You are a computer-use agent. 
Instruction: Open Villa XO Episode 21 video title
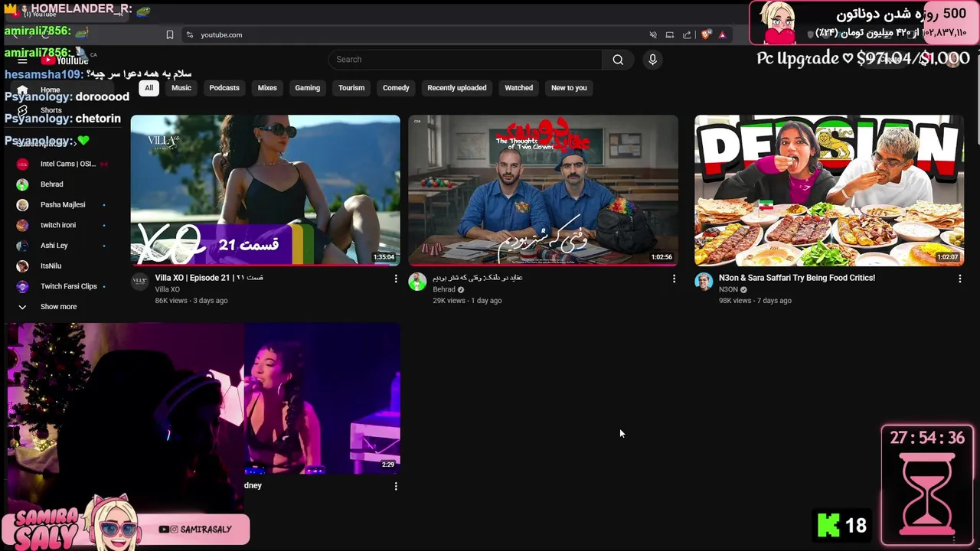click(x=209, y=278)
